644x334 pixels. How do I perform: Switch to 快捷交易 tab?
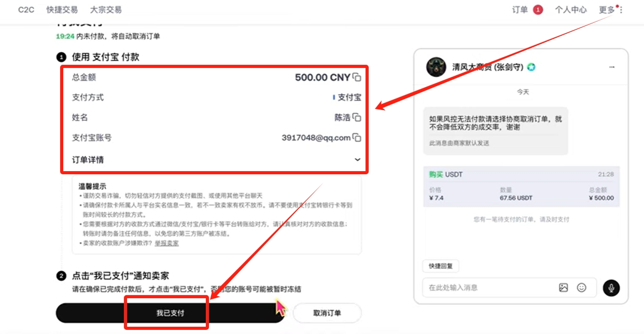pyautogui.click(x=62, y=10)
